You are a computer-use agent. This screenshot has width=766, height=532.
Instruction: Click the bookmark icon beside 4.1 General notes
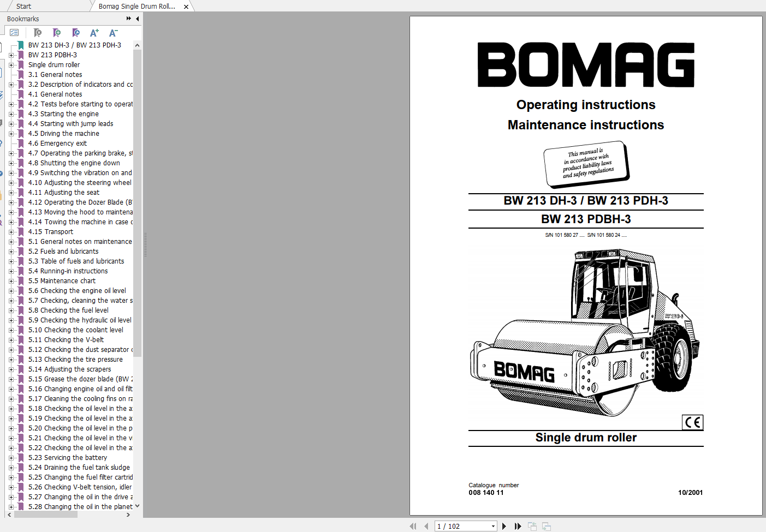pos(21,94)
